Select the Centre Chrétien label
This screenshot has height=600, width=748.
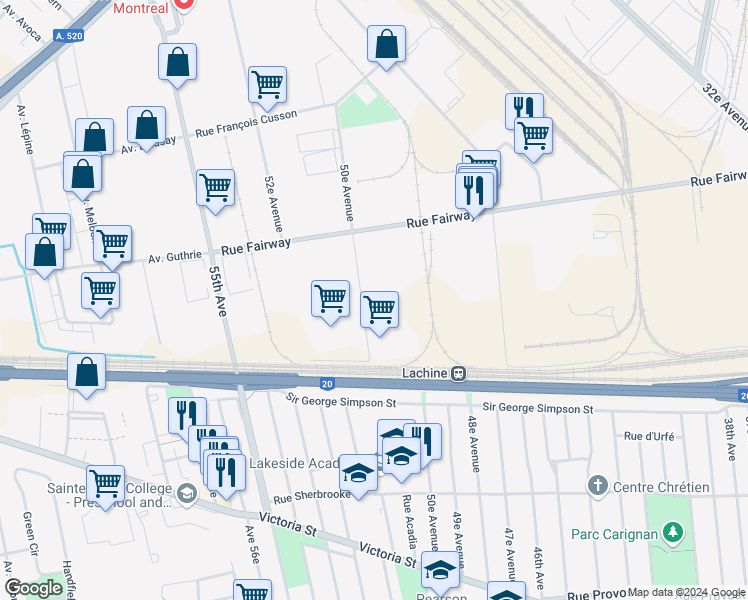pyautogui.click(x=661, y=487)
